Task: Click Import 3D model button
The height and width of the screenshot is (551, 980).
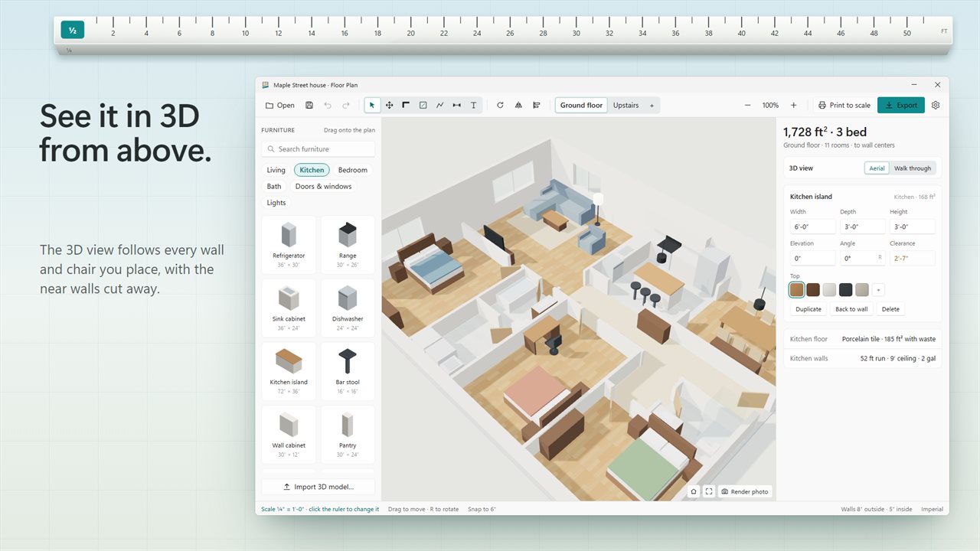Action: [x=318, y=487]
